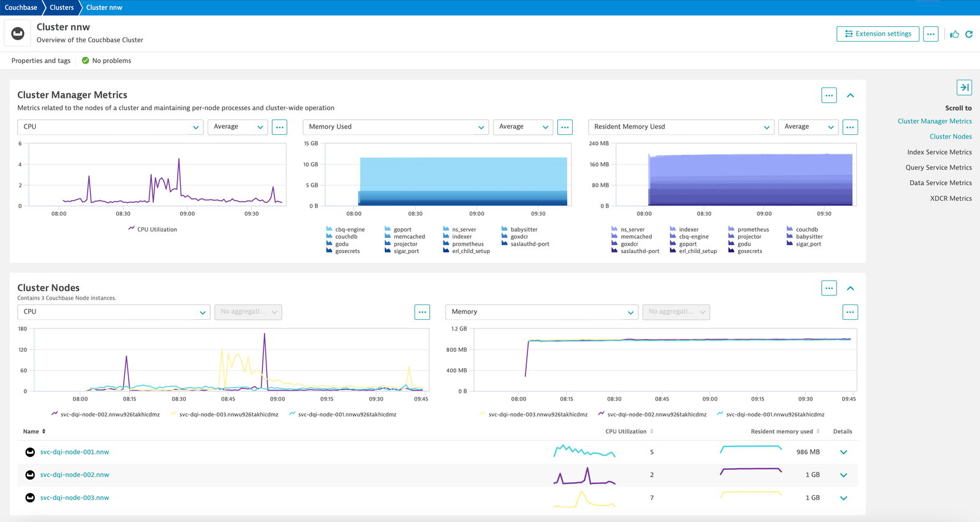Toggle svc-dqi-node-003 series in CPU legend
Screen dimensions: 980x522
point(224,414)
